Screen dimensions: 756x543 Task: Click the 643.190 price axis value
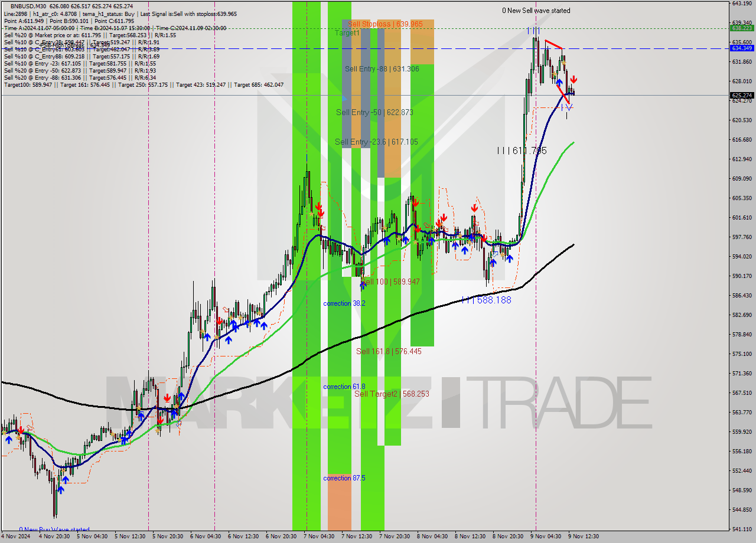pyautogui.click(x=742, y=4)
